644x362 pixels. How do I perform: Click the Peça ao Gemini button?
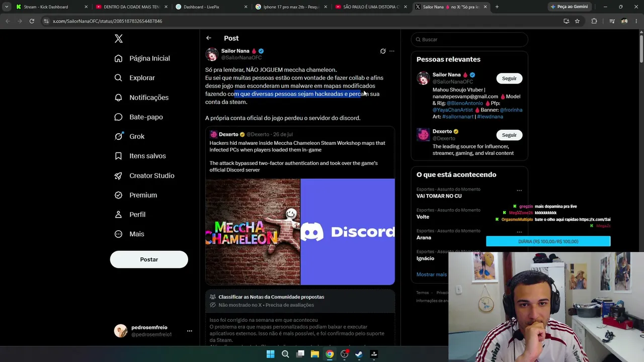click(569, 7)
